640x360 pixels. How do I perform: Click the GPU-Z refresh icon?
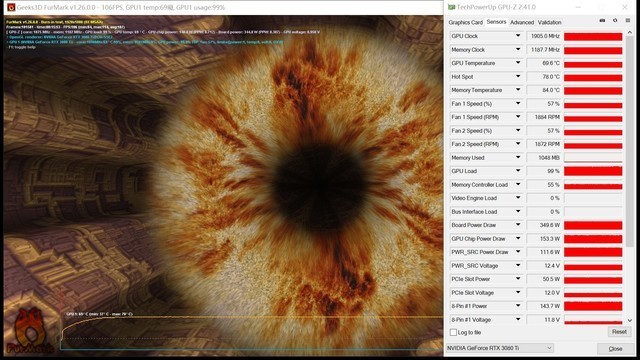tap(615, 20)
